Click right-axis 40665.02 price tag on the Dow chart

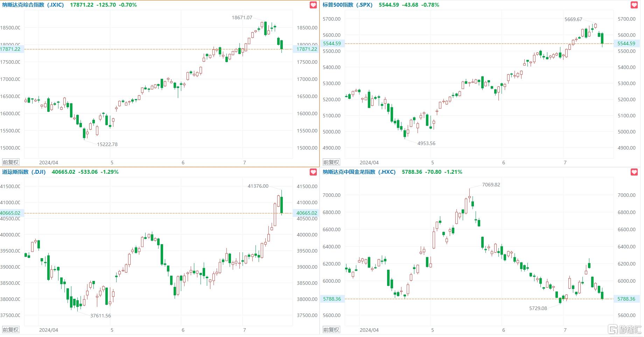pos(306,213)
